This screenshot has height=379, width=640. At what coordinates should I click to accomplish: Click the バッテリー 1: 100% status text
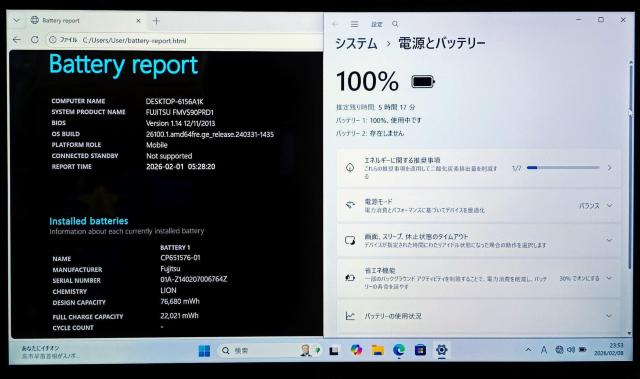[379, 120]
